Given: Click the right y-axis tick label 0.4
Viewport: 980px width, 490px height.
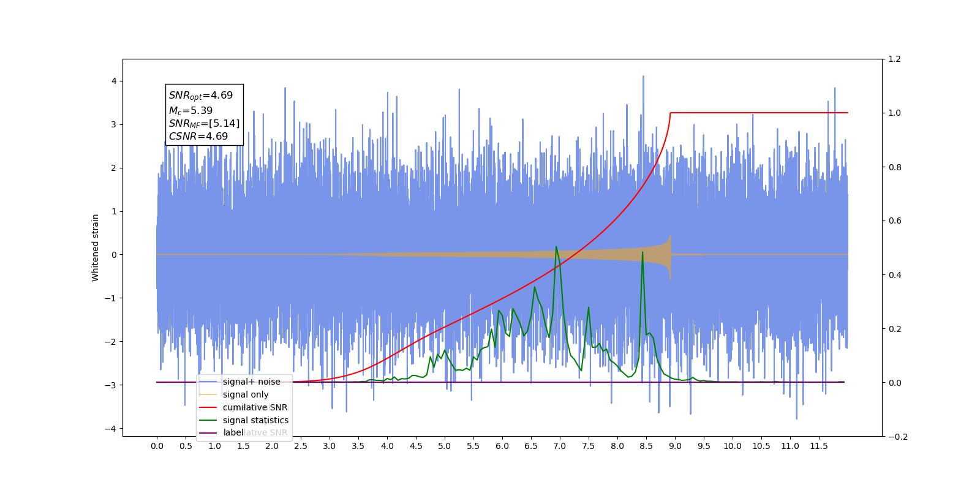Looking at the screenshot, I should (895, 275).
